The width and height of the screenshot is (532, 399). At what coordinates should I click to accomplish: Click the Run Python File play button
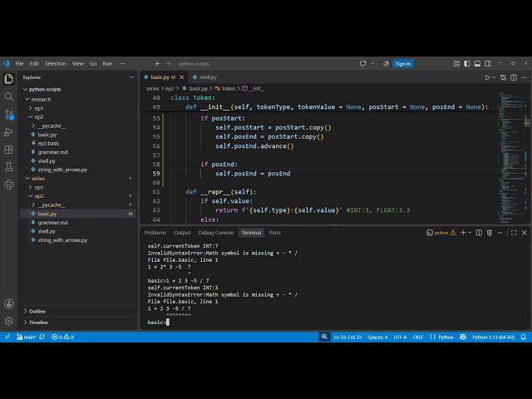click(487, 77)
